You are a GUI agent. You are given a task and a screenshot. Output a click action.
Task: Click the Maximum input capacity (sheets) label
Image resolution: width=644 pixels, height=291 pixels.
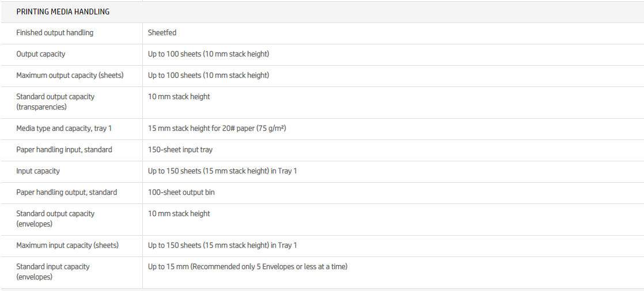[67, 245]
